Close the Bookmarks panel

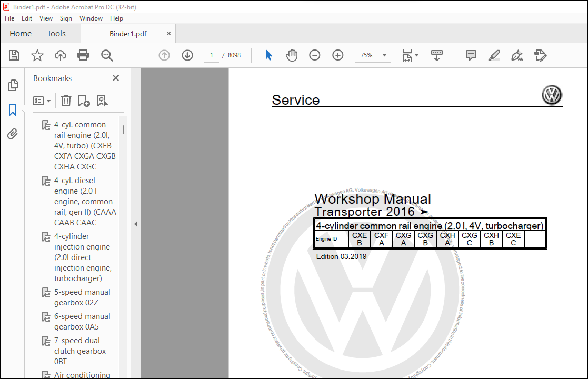(x=116, y=78)
